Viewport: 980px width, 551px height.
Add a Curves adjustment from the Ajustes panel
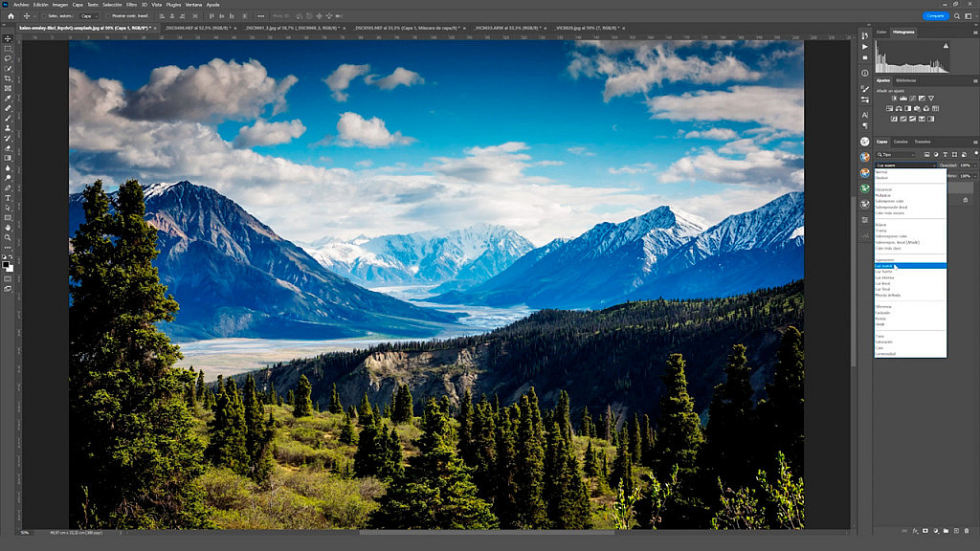point(912,99)
